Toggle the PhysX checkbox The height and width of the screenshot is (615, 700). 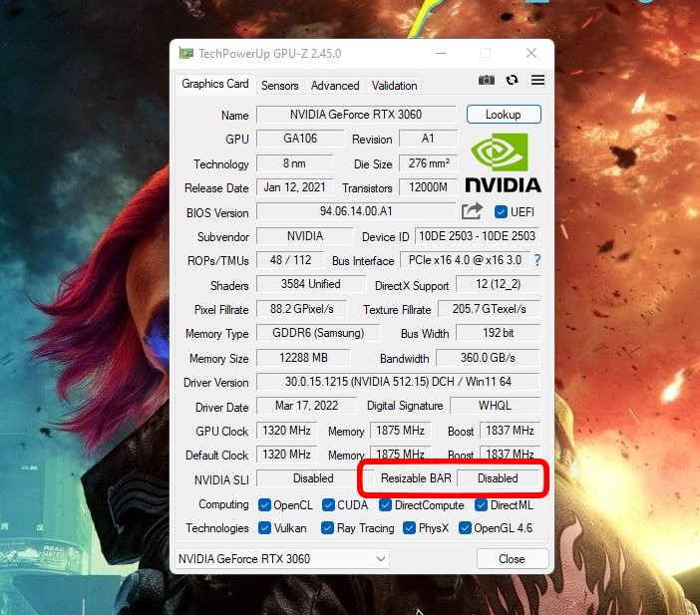point(409,528)
